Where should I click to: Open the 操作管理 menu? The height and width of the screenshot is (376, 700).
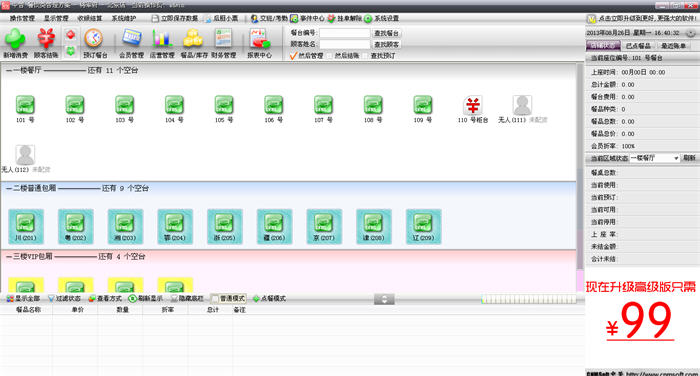click(22, 18)
